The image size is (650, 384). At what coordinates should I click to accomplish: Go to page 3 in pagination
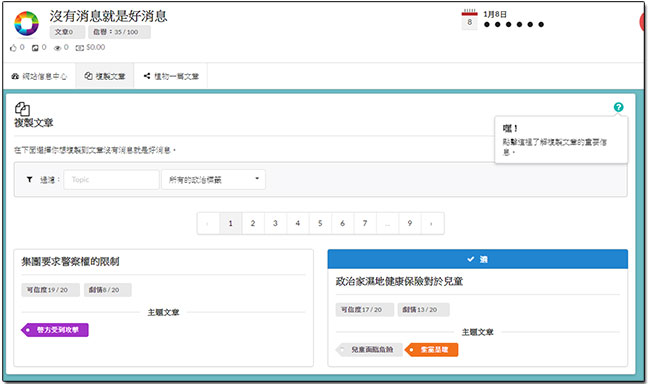[275, 224]
